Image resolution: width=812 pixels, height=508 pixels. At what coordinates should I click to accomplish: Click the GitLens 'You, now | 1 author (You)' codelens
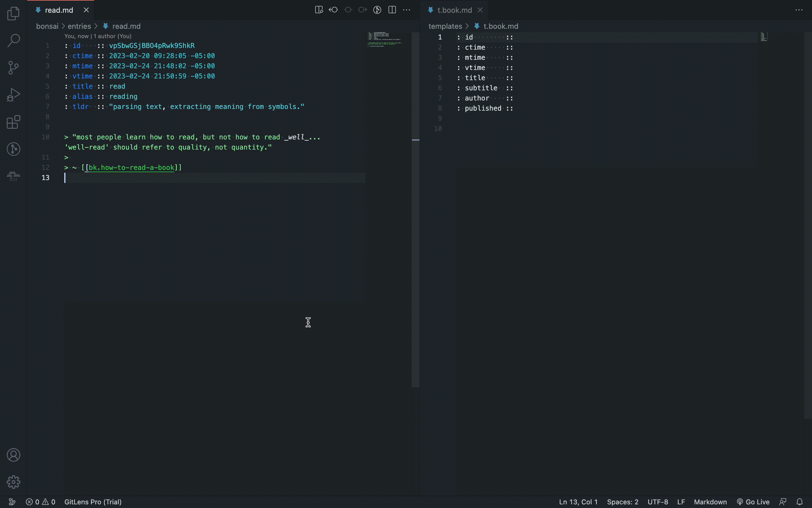click(x=98, y=36)
